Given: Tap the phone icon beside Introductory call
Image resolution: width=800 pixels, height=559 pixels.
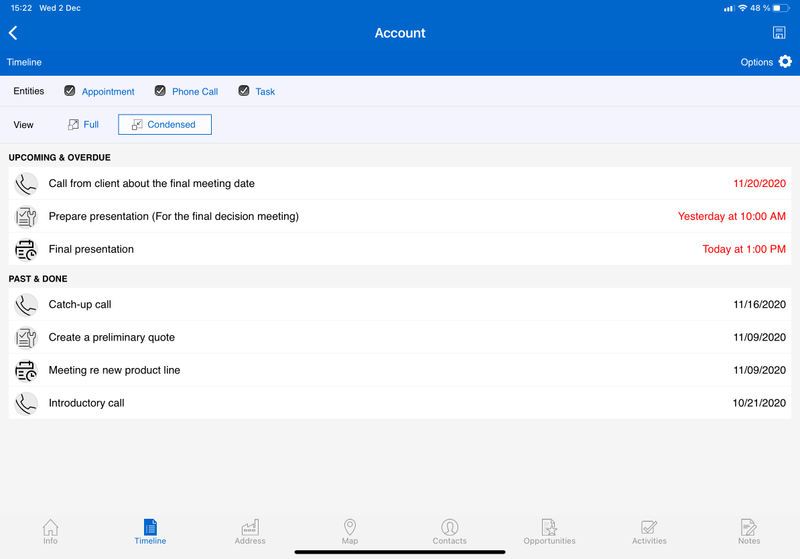Looking at the screenshot, I should 26,403.
